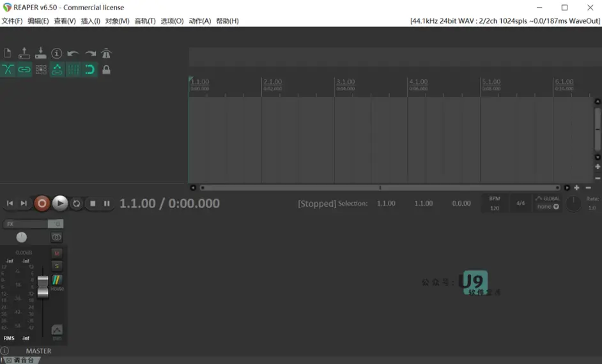Open 编辑(E) menu
This screenshot has height=364, width=602.
pyautogui.click(x=38, y=21)
